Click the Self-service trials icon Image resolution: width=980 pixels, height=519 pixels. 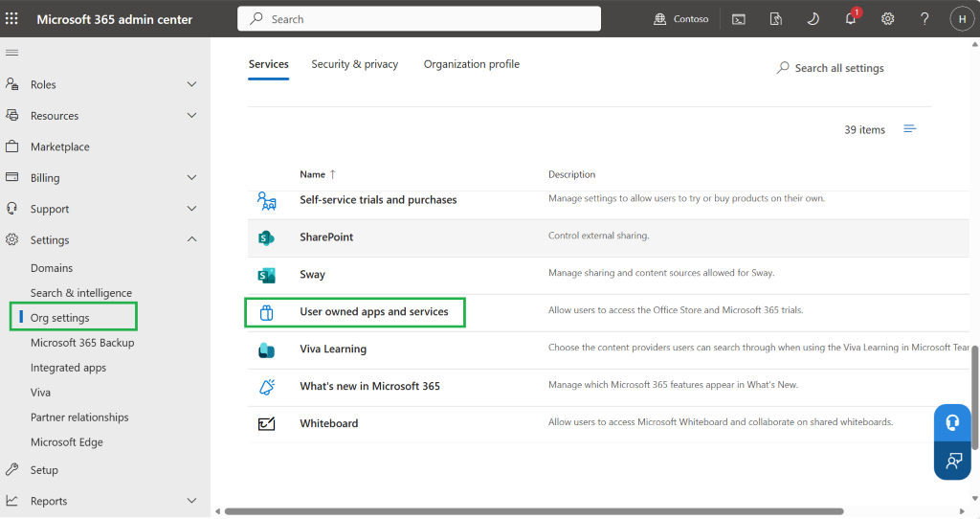[x=267, y=201]
